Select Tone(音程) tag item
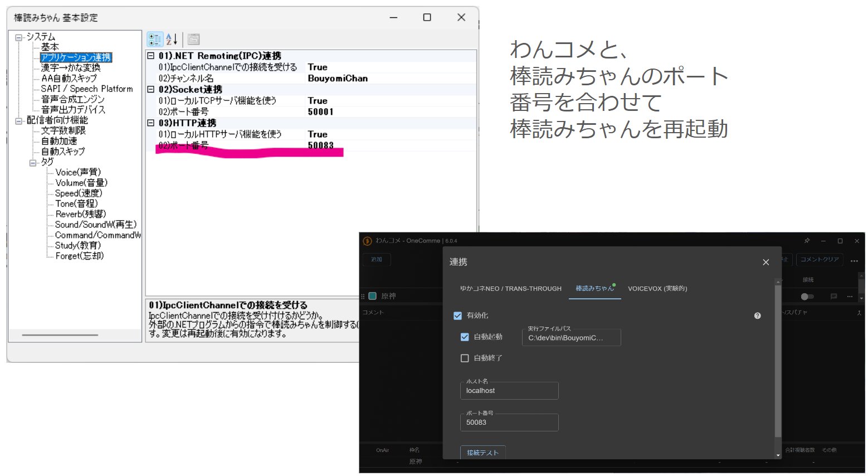The height and width of the screenshot is (476, 868). pyautogui.click(x=76, y=204)
